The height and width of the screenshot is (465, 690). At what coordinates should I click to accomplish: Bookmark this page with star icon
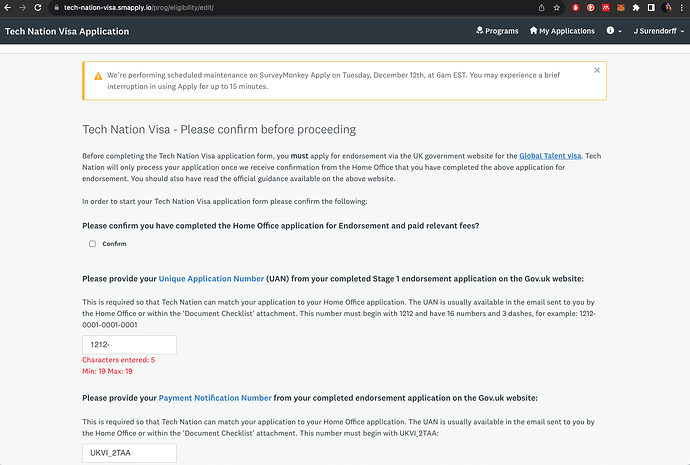tap(557, 7)
